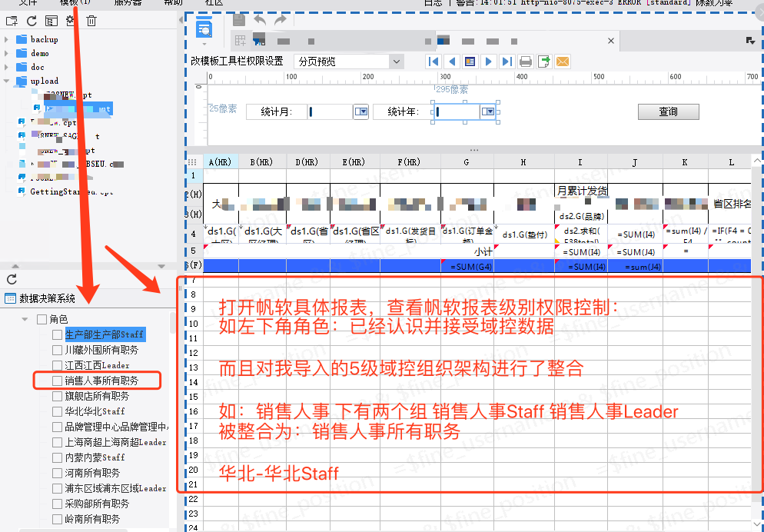Viewport: 764px width, 532px height.
Task: Click the trash delete icon in file toolbar
Action: (x=91, y=21)
